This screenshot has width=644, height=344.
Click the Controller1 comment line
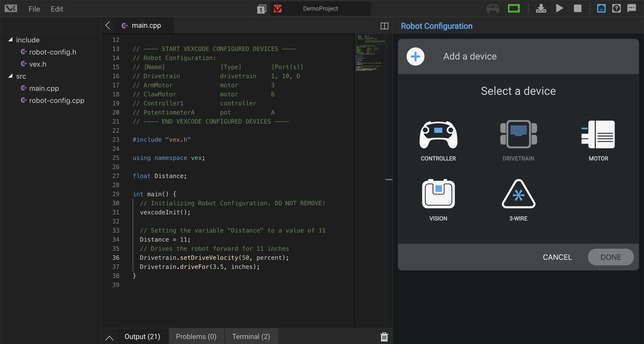tap(194, 103)
